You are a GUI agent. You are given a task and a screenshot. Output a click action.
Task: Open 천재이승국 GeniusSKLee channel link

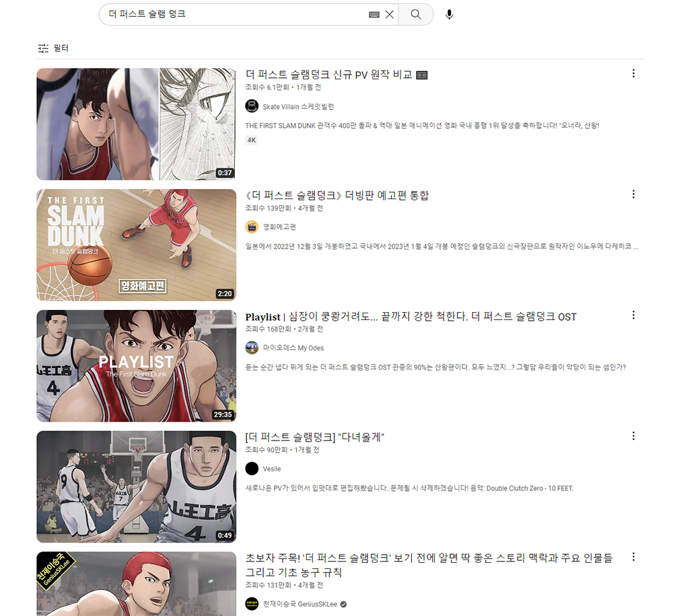301,604
